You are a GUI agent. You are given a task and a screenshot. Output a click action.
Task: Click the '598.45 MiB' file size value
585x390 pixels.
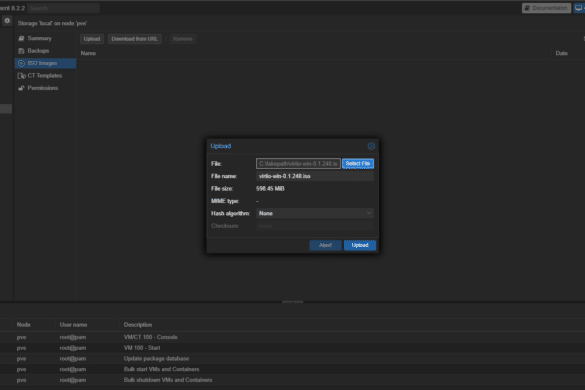[x=270, y=188]
